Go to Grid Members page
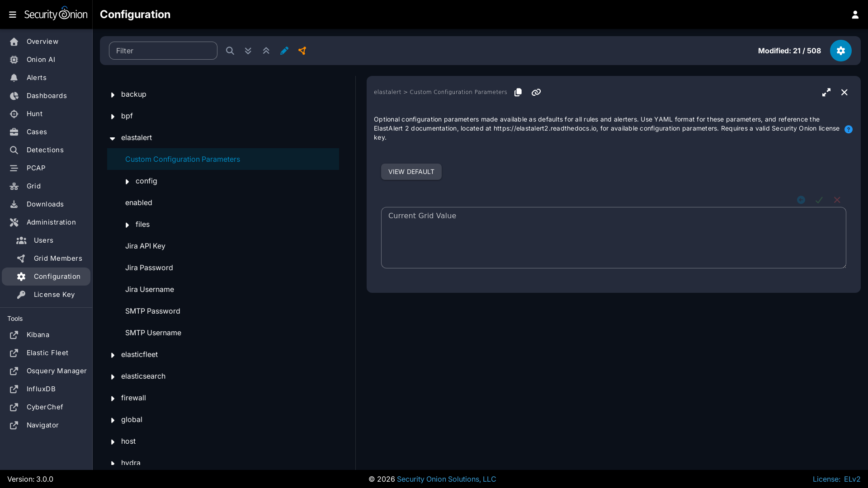Screen dimensions: 868x488 point(57,258)
